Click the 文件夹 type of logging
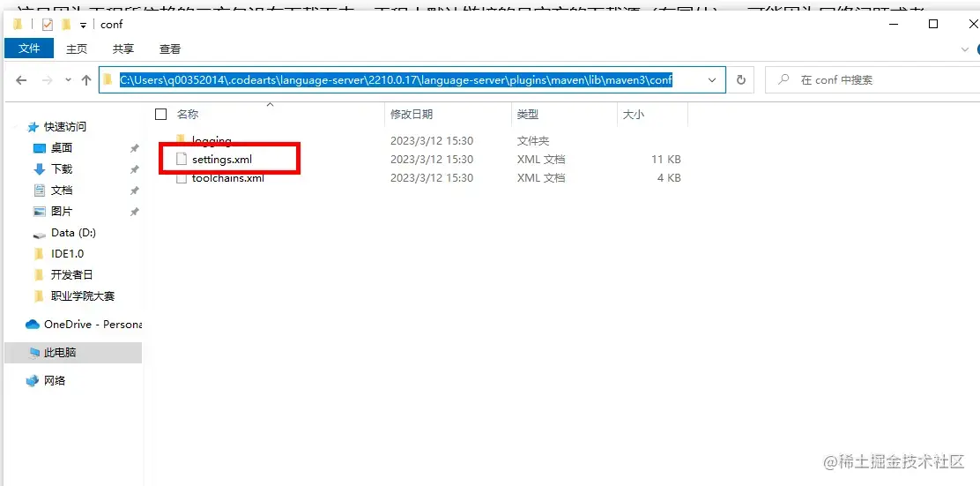 tap(533, 141)
